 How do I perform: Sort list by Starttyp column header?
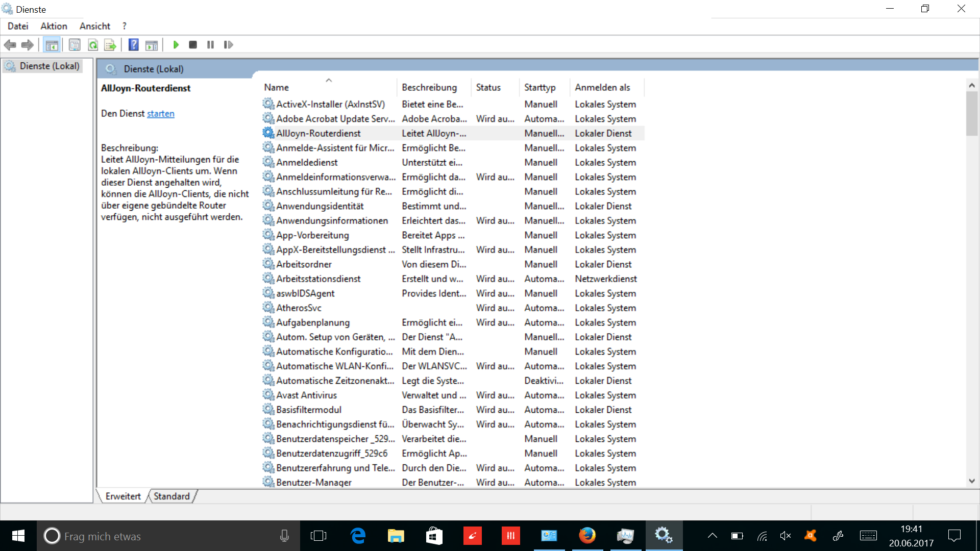(540, 87)
